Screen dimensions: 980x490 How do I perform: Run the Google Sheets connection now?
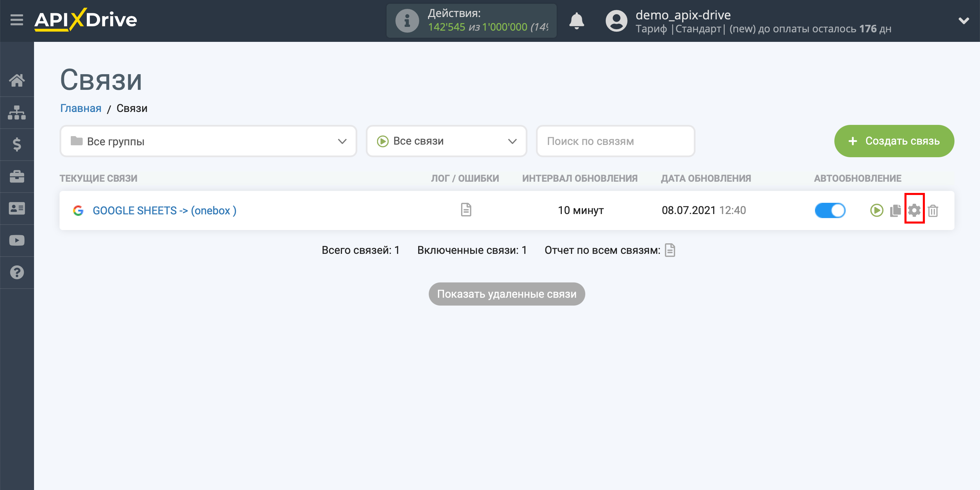pos(877,210)
